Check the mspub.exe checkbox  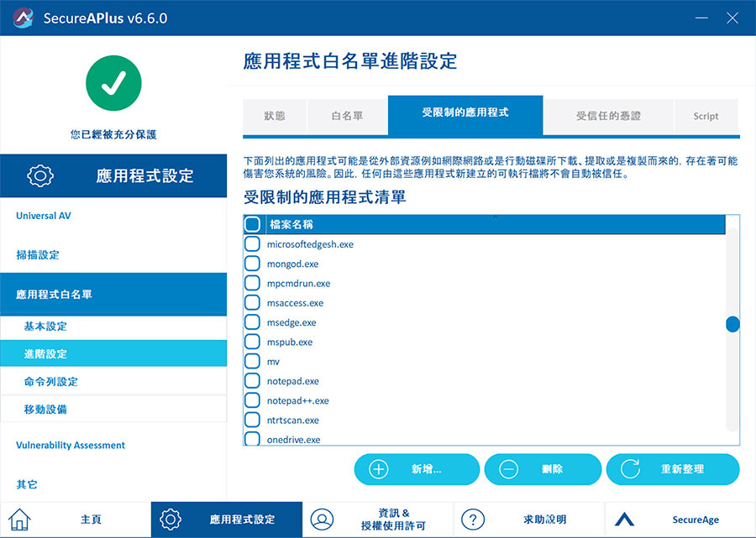[252, 342]
